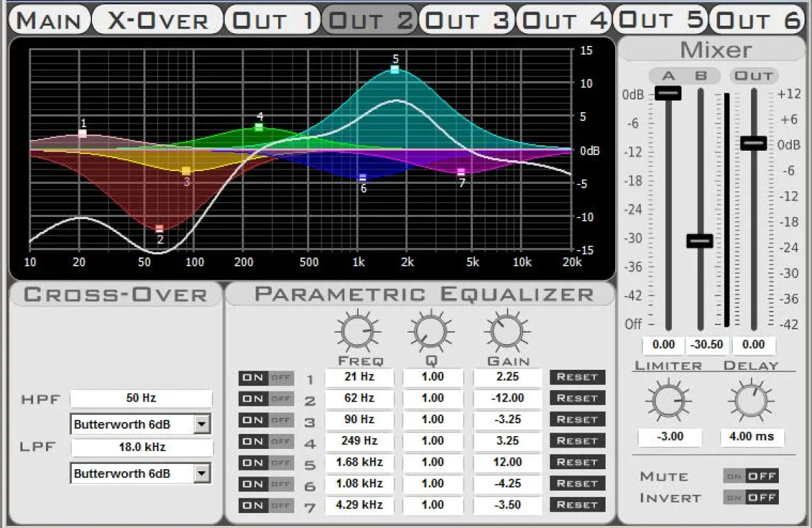Click the Gain knob in the Parametric Equalizer
This screenshot has height=528, width=812.
[x=507, y=331]
